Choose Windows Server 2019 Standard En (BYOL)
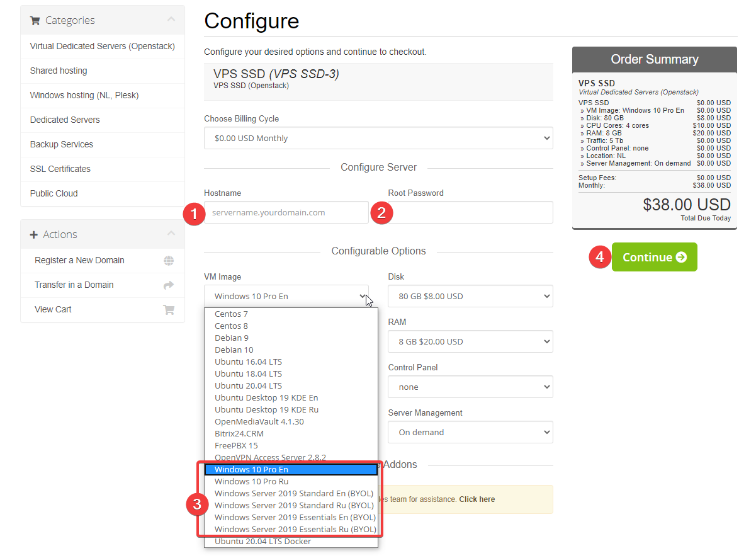The height and width of the screenshot is (558, 756). [x=293, y=493]
